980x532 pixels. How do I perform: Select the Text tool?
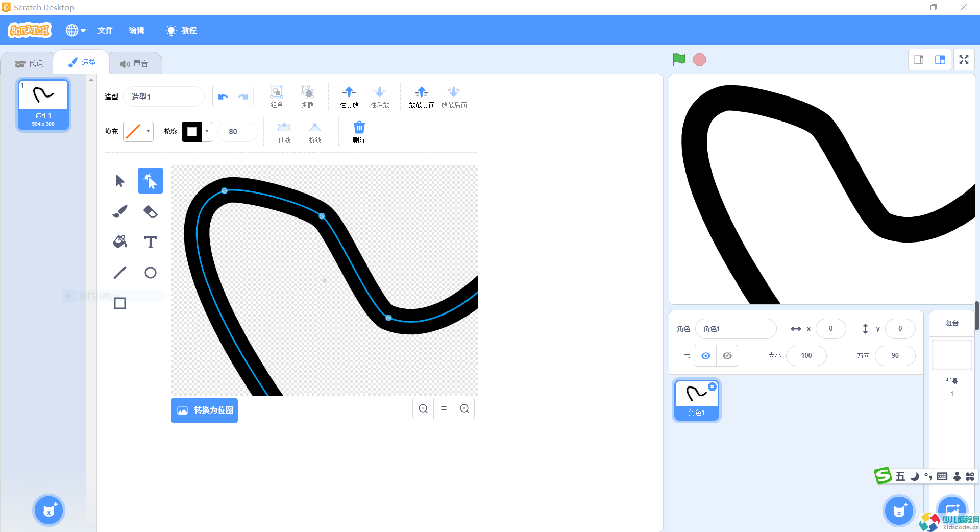151,242
